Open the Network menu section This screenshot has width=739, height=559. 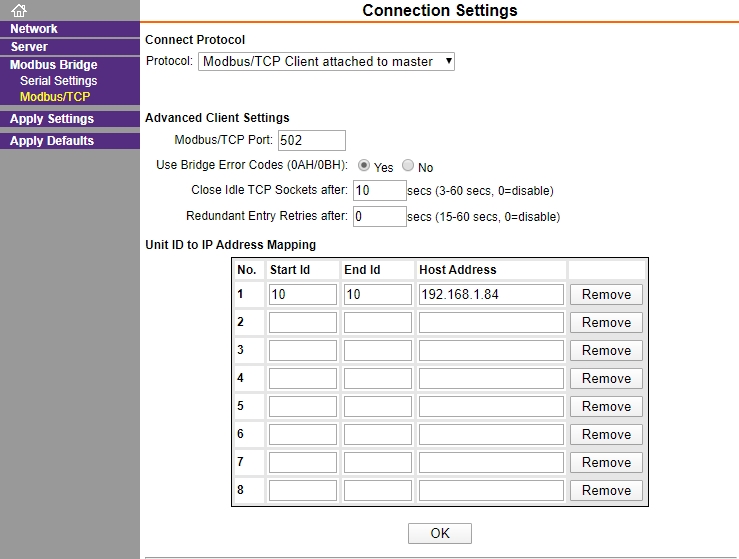click(34, 29)
